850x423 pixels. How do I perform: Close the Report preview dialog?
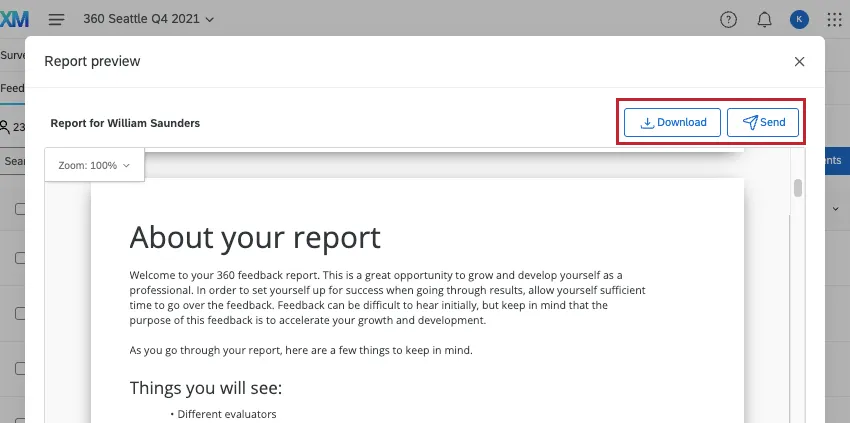click(x=799, y=62)
